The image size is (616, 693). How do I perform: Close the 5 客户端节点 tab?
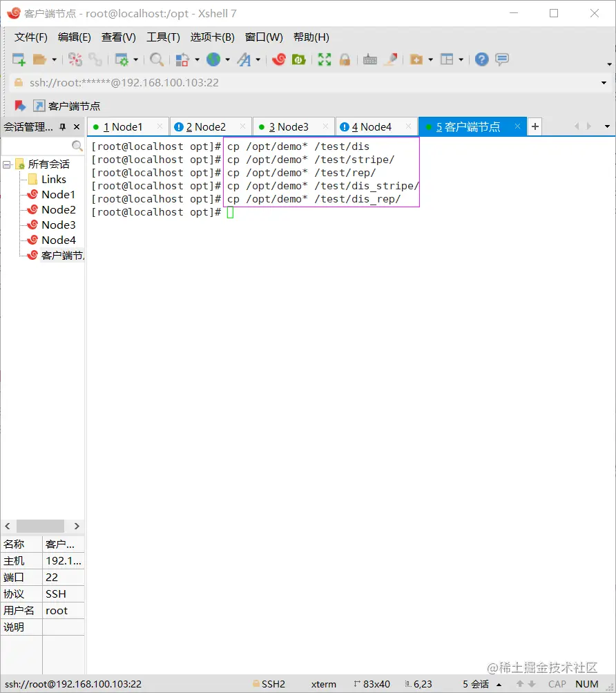coord(517,126)
